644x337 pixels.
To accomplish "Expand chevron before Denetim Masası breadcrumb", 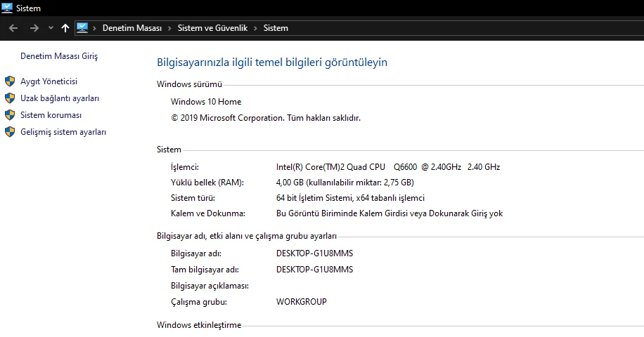I will point(94,28).
